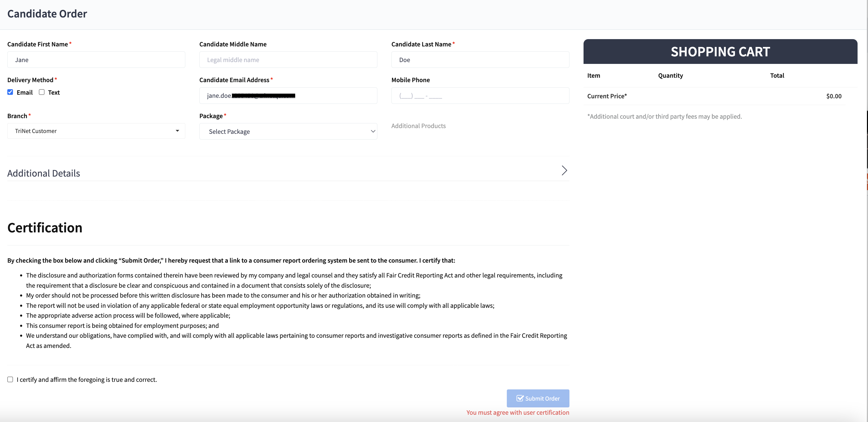Click the Additional Products label
This screenshot has height=422, width=868.
[x=418, y=126]
